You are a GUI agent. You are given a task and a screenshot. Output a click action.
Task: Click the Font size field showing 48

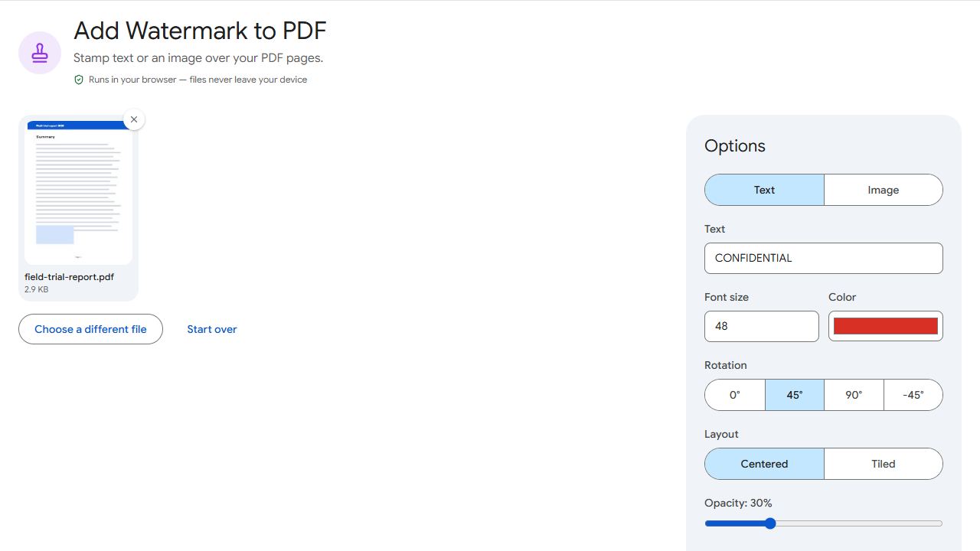click(x=762, y=326)
